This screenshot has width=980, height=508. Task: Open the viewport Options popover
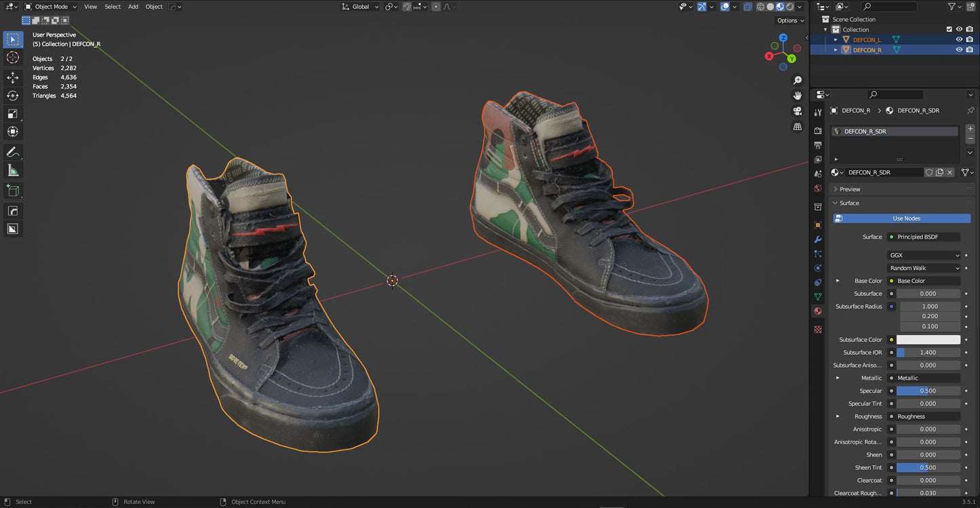(x=789, y=20)
